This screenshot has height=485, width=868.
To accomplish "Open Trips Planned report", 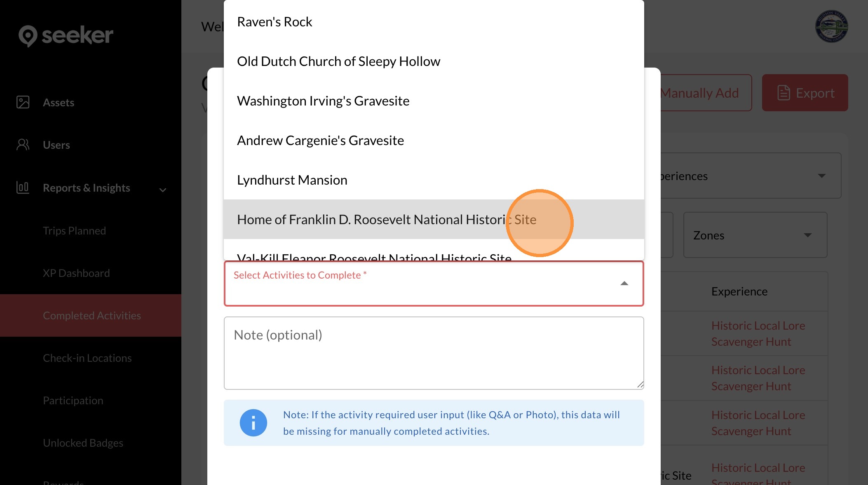I will (x=74, y=230).
